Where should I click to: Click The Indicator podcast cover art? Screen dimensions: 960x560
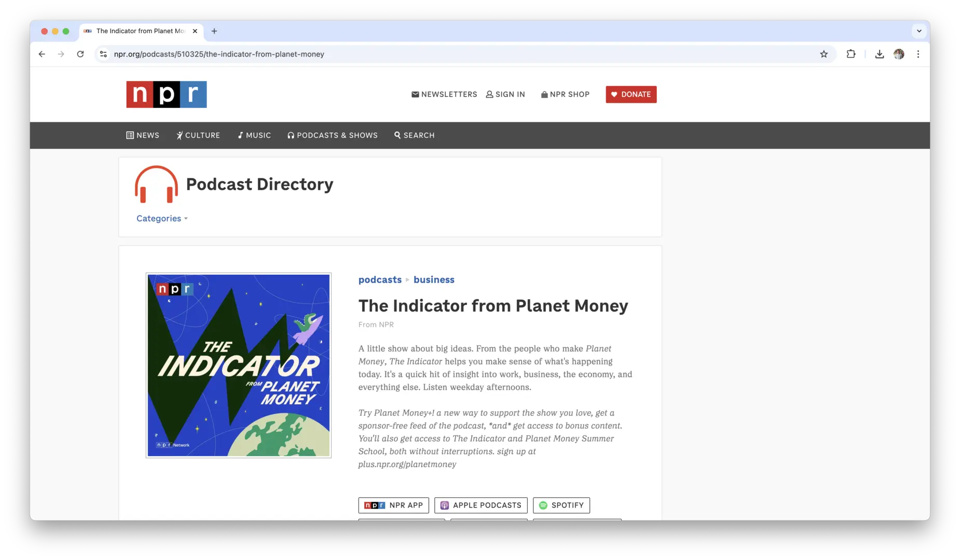coord(239,365)
